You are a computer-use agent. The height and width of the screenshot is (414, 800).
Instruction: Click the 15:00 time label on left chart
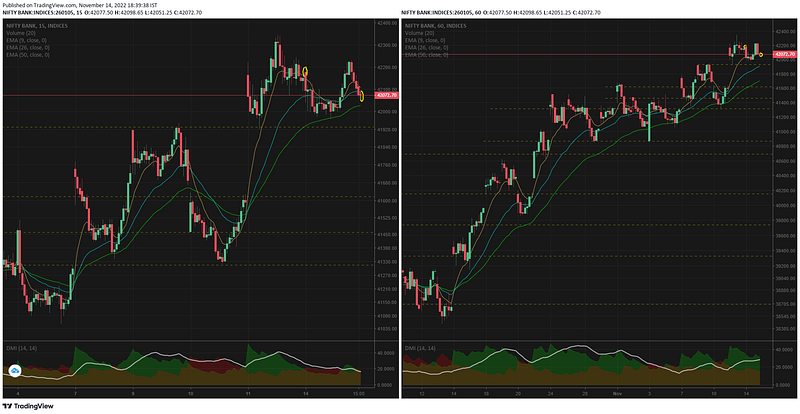(358, 394)
